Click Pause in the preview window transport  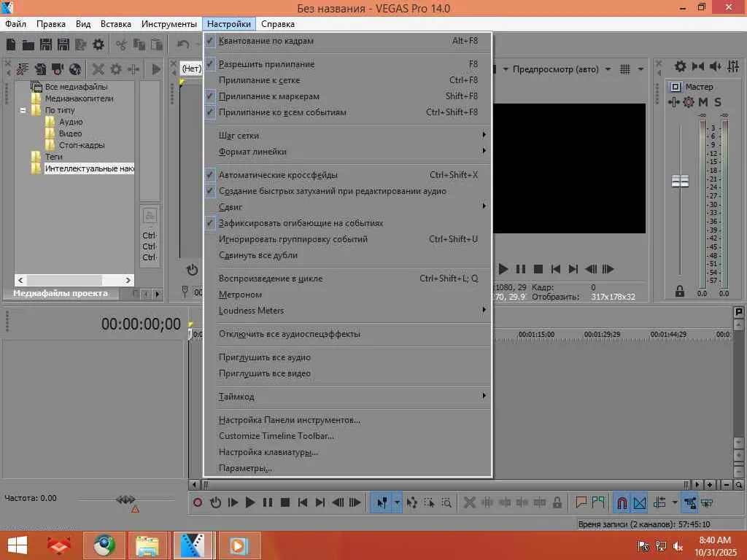tap(521, 269)
